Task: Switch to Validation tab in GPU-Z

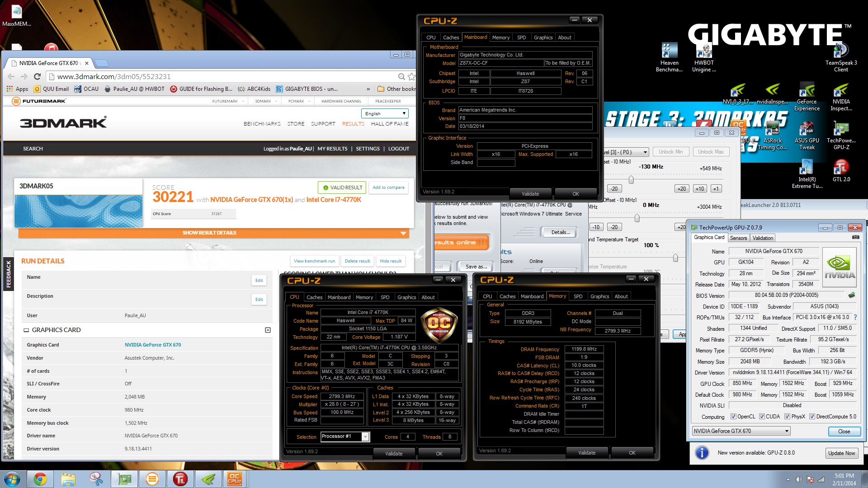Action: tap(763, 238)
